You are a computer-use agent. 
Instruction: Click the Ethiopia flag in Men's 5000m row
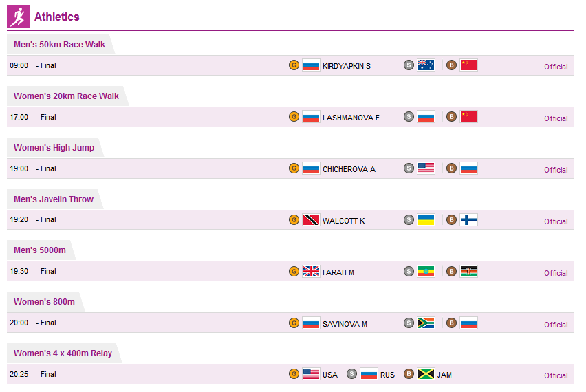point(426,271)
